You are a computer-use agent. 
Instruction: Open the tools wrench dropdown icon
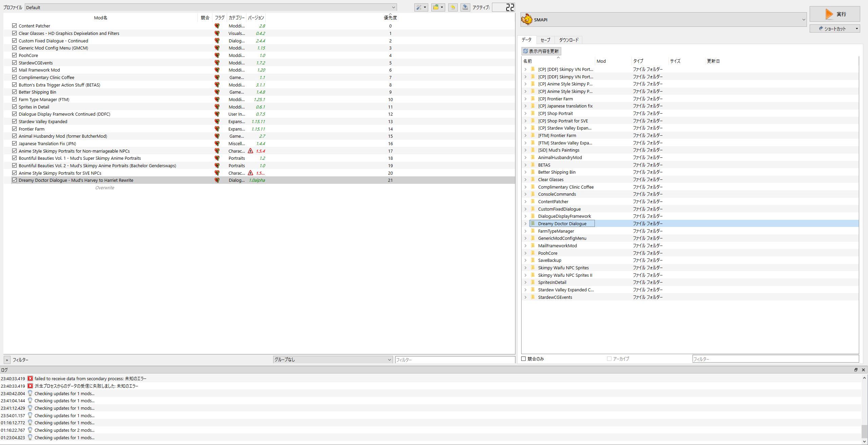click(421, 7)
